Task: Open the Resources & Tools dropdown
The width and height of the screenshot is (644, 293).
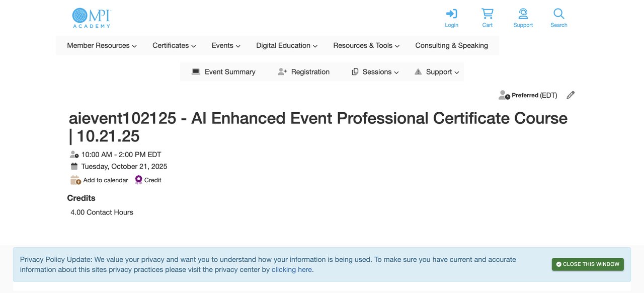Action: coord(366,45)
